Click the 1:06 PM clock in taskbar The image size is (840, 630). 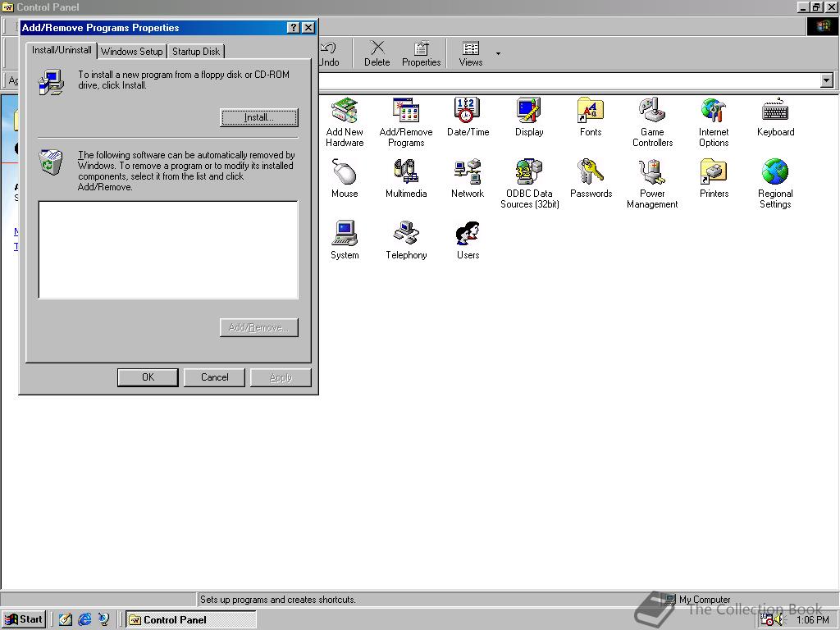pos(813,620)
